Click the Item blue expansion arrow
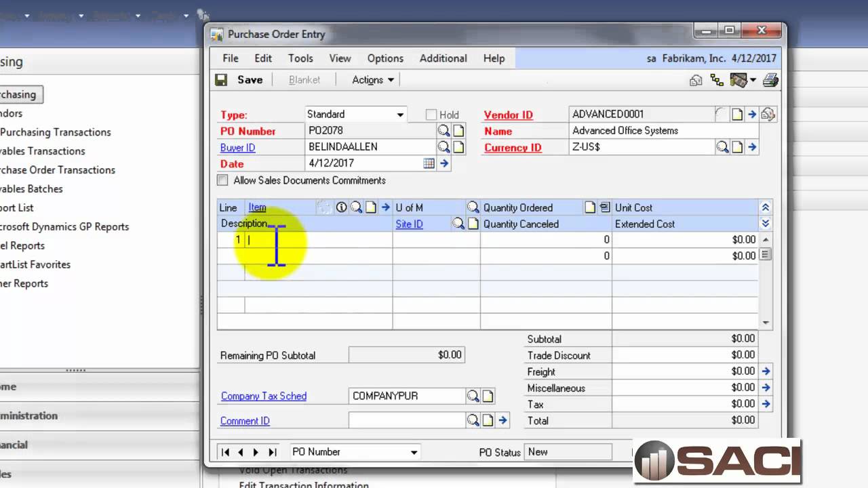The width and height of the screenshot is (868, 488). pos(385,207)
